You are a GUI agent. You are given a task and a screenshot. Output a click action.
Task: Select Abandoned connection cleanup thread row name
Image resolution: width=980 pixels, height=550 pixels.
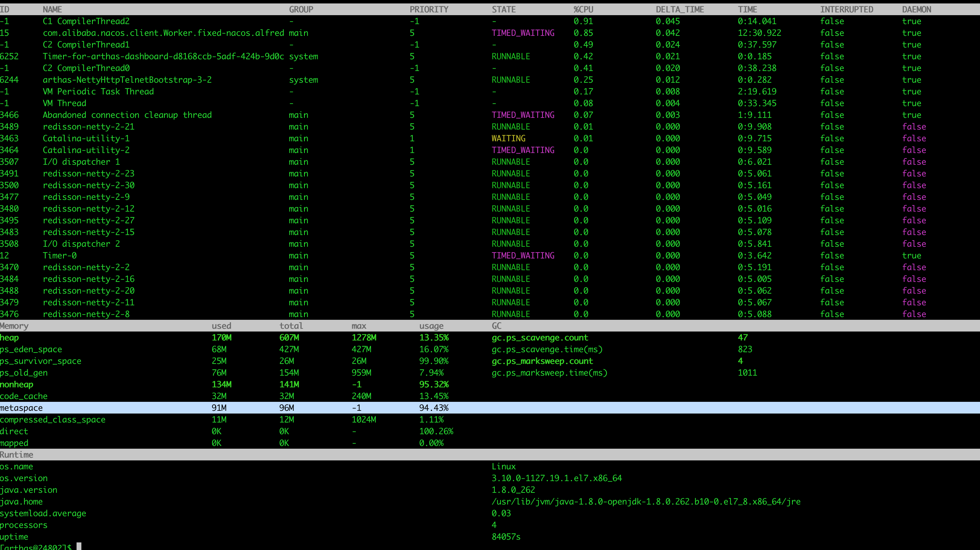click(127, 115)
